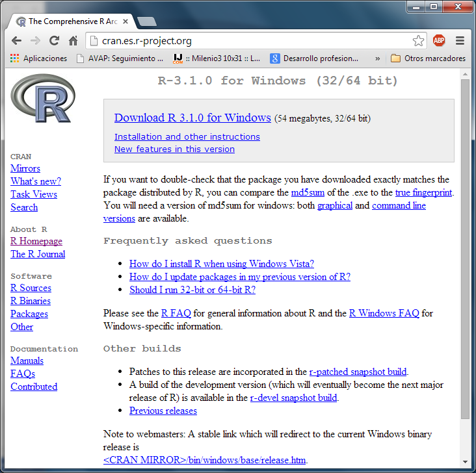Open the Packages link
The height and width of the screenshot is (473, 476).
(x=29, y=314)
